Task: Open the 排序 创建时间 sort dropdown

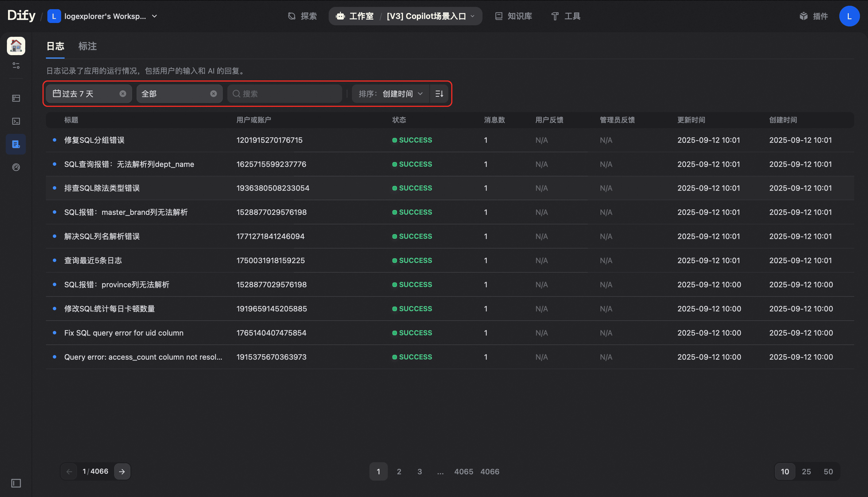Action: pyautogui.click(x=390, y=94)
